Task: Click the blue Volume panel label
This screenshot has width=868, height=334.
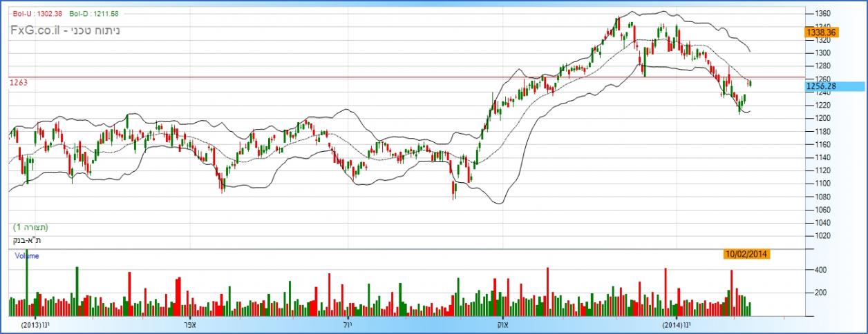Action: [x=28, y=256]
